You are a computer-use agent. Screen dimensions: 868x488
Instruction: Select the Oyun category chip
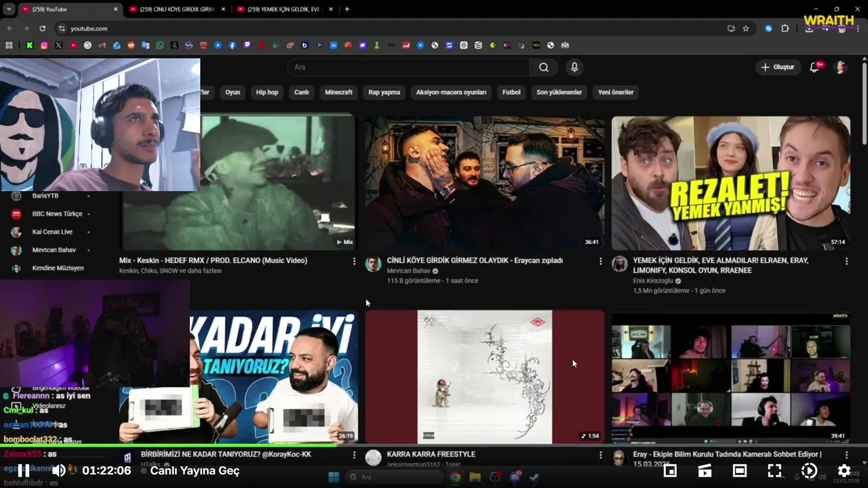(233, 92)
